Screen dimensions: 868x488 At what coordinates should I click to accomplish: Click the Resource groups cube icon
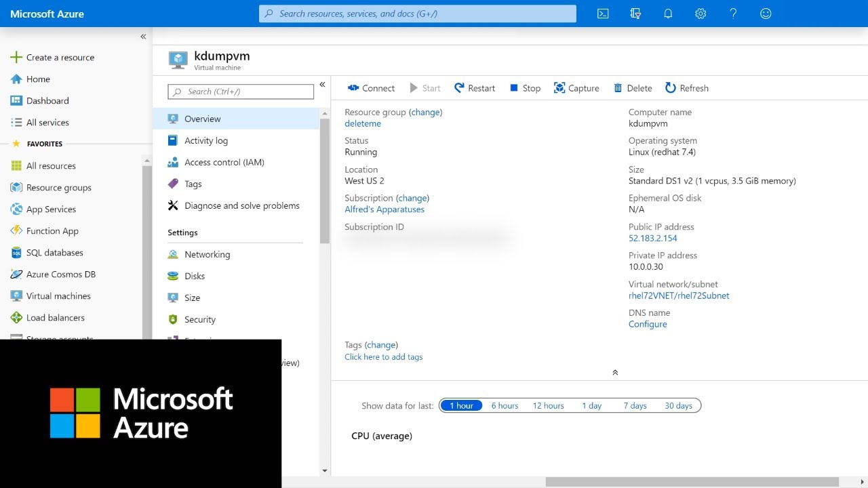pos(16,188)
